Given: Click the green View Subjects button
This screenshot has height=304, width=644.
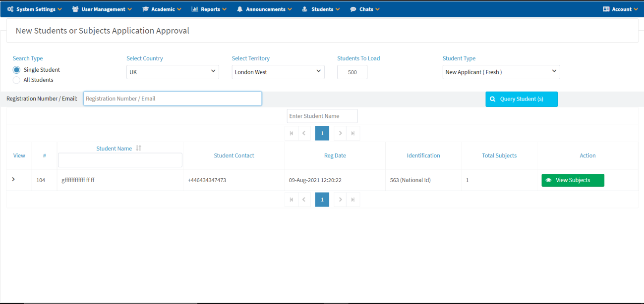Looking at the screenshot, I should point(573,180).
